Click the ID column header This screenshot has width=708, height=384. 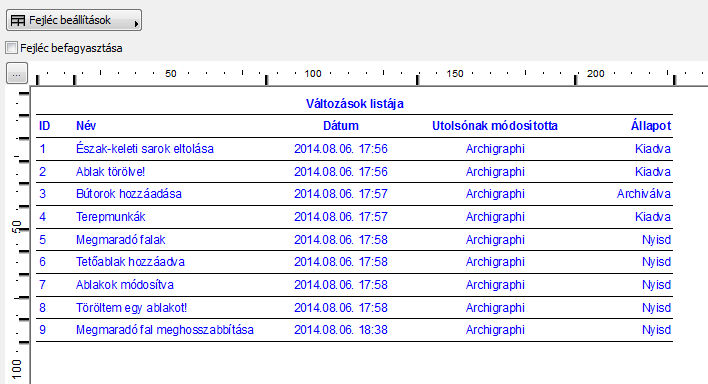44,126
